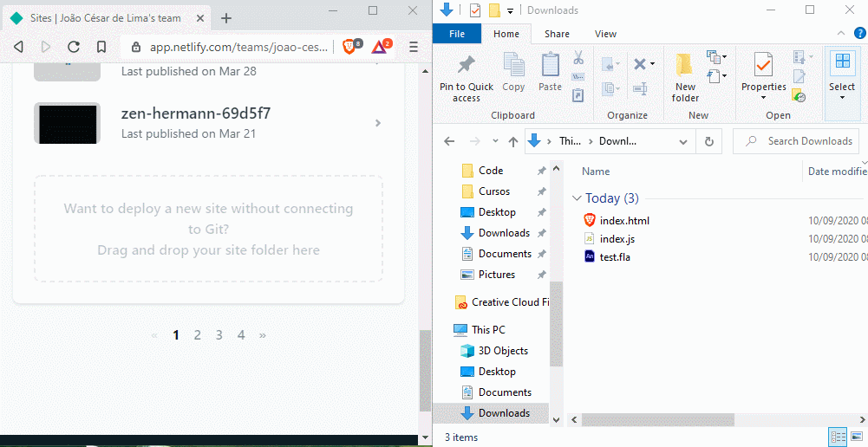Image resolution: width=868 pixels, height=447 pixels.
Task: Click the Search Downloads field
Action: (x=796, y=141)
